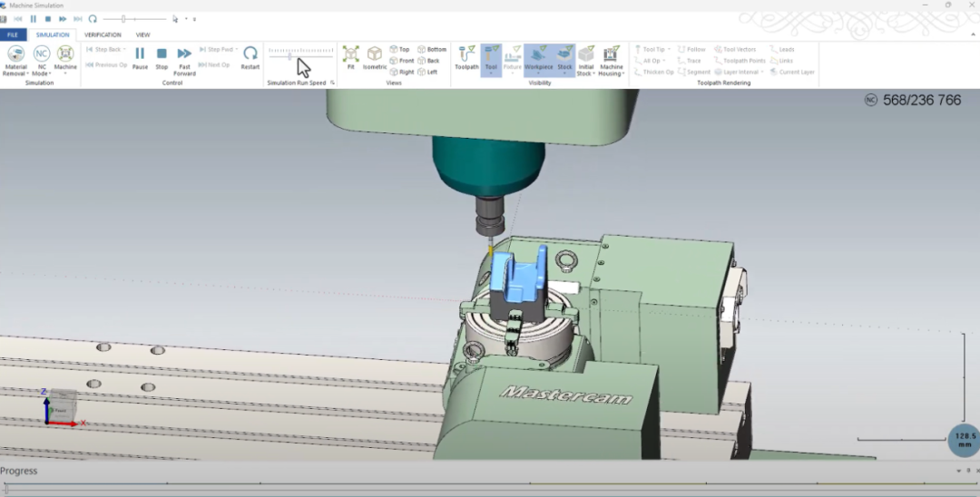Expand the Material Removal dropdown arrow
Screen dimensions: 980x497
pos(27,73)
